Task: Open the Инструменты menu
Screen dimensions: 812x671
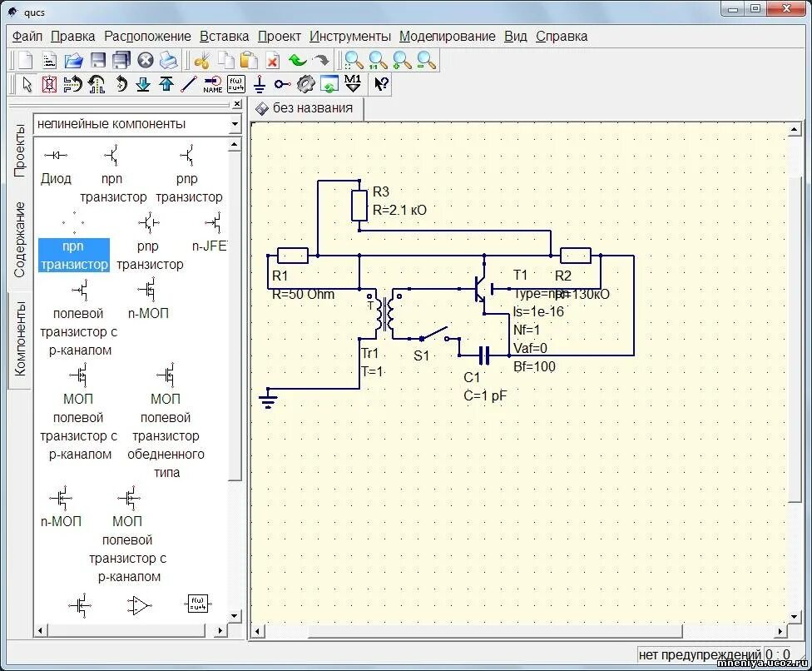Action: tap(349, 37)
